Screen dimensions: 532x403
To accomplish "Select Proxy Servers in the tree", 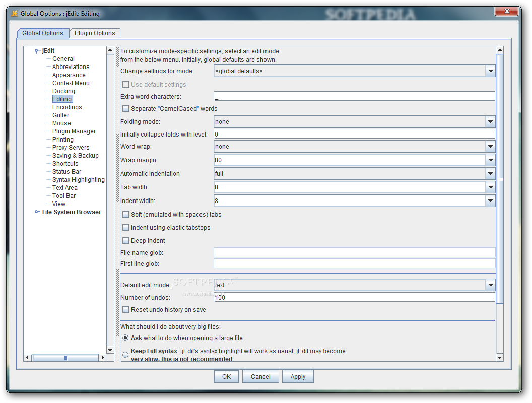I will click(x=71, y=148).
